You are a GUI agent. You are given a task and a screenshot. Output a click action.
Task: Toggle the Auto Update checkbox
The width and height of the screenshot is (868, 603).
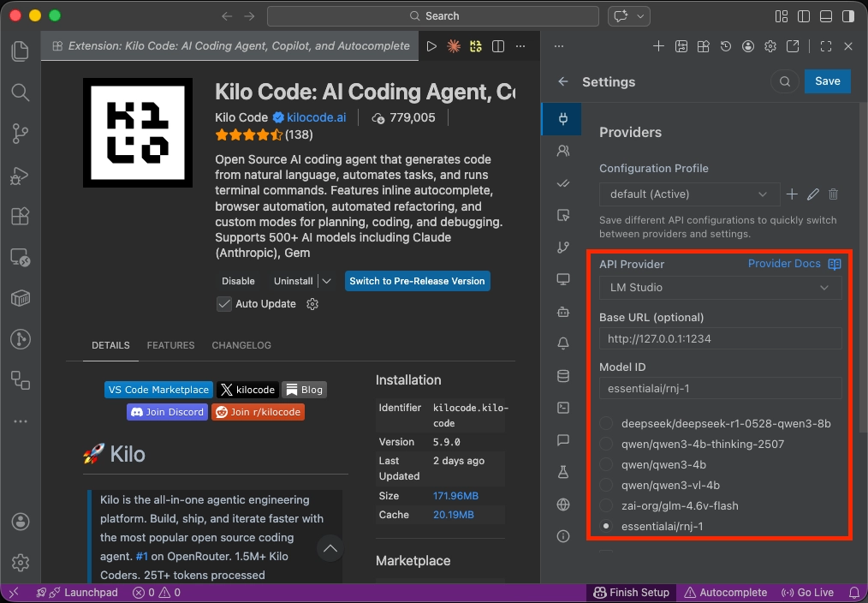coord(224,304)
